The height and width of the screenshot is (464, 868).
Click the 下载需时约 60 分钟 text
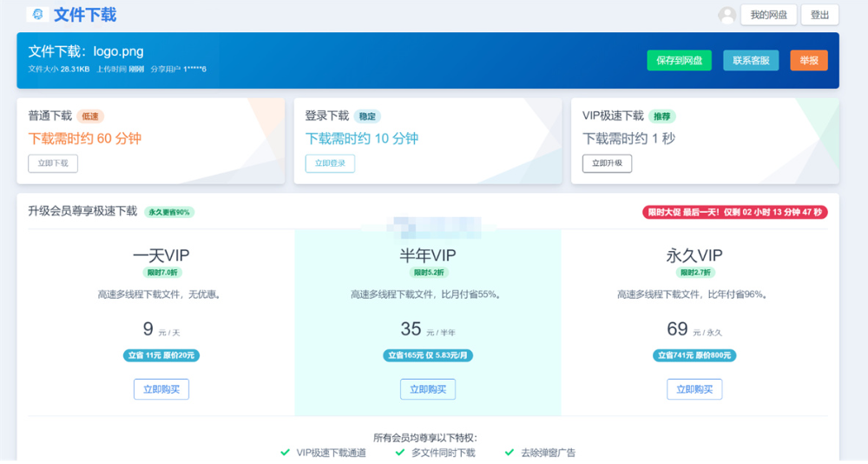tap(85, 138)
